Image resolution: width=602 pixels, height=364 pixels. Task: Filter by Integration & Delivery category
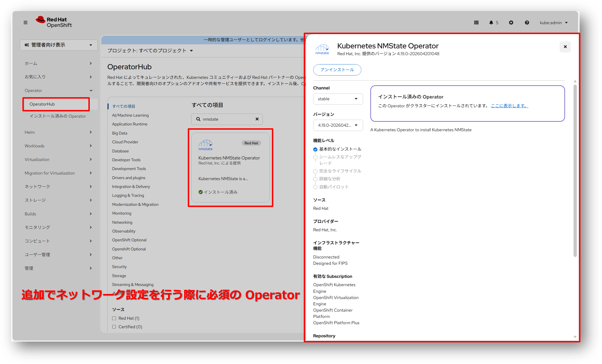point(131,186)
